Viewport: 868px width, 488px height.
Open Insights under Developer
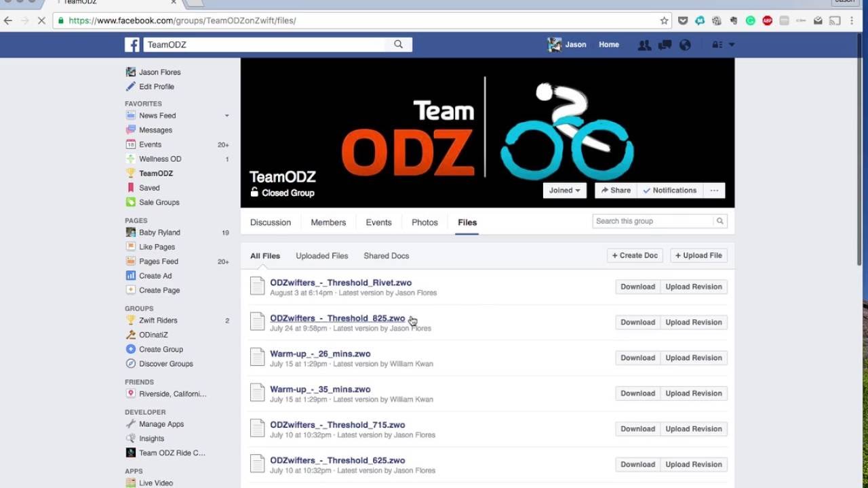(x=145, y=439)
